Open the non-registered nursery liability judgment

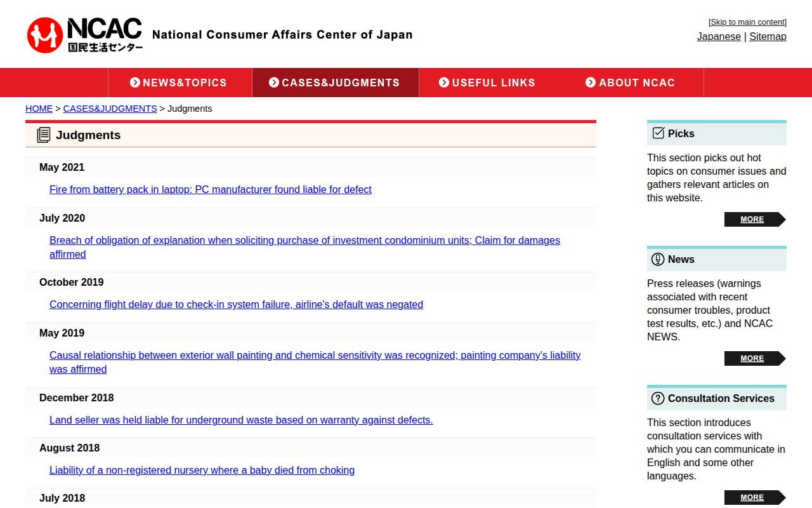click(x=202, y=471)
